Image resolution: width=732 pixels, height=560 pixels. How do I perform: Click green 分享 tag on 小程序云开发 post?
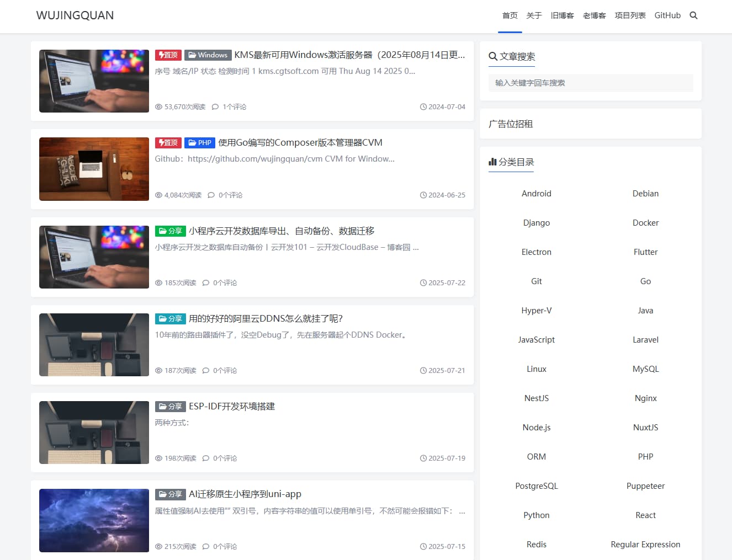[170, 231]
